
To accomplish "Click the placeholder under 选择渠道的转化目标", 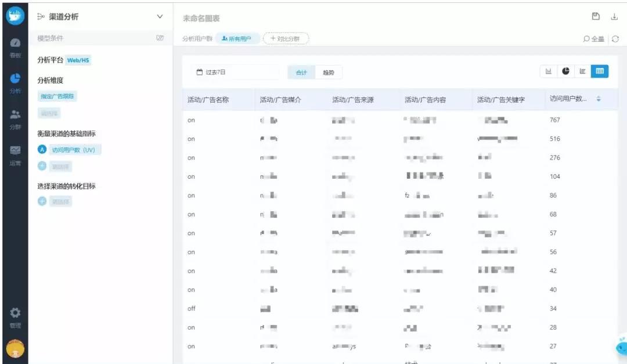I will [x=60, y=201].
